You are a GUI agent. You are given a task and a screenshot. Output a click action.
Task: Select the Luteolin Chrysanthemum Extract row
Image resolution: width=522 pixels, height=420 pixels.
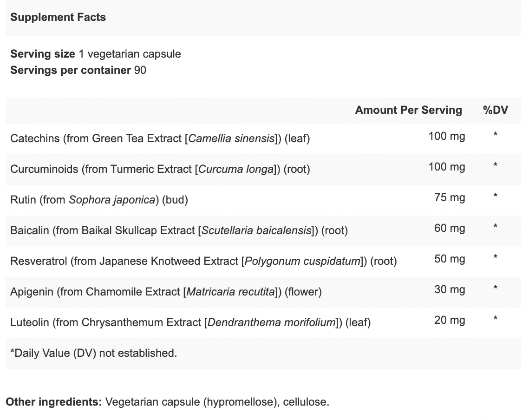point(263,322)
